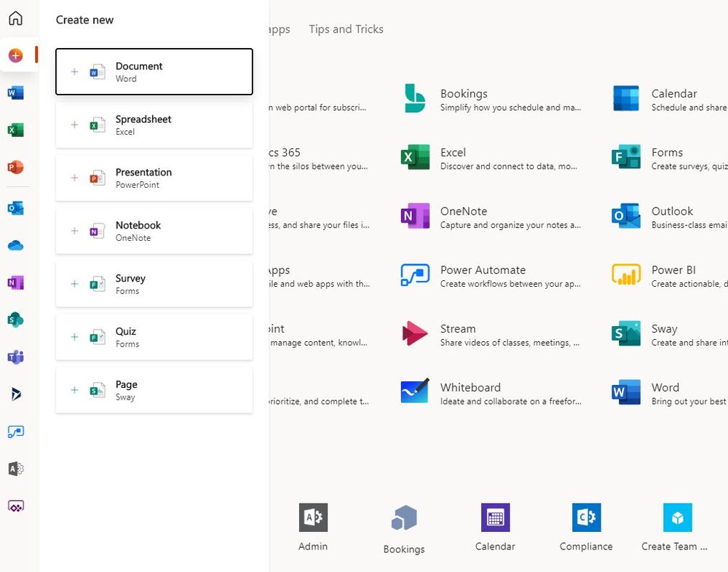728x572 pixels.
Task: Click the Power Apps sidebar icon
Action: pos(15,506)
